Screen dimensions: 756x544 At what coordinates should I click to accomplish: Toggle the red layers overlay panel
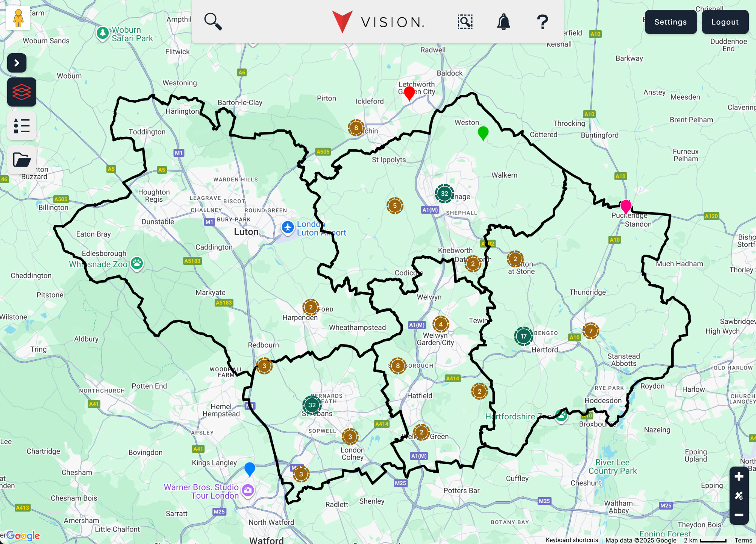click(x=22, y=92)
